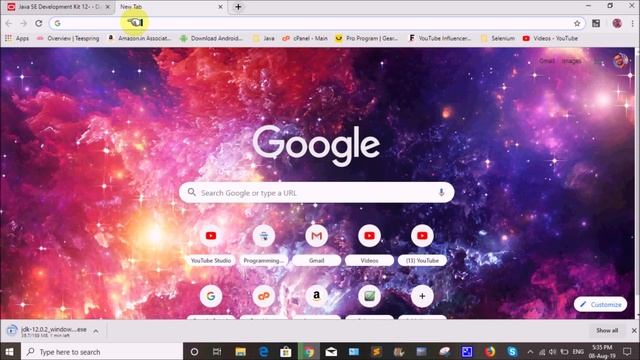Open Skype from the taskbar

click(x=512, y=351)
